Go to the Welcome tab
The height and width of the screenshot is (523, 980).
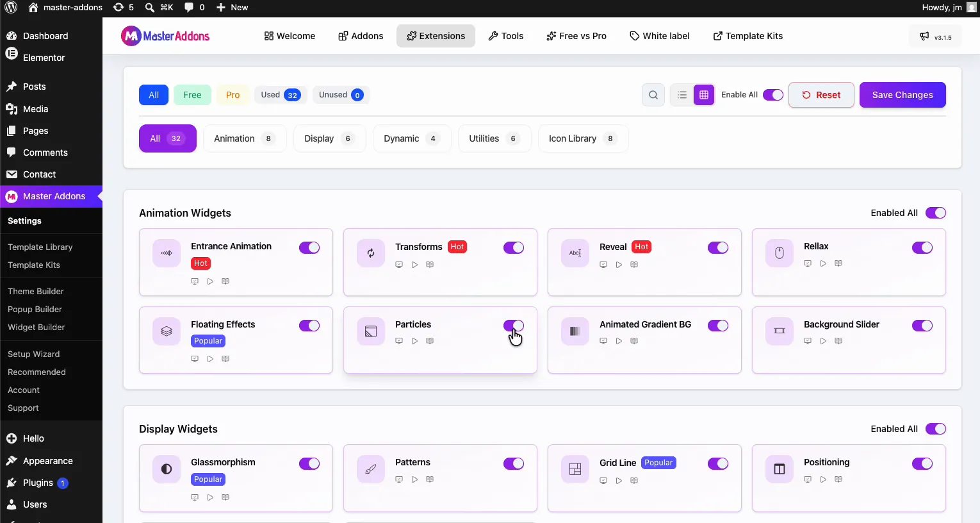click(290, 36)
